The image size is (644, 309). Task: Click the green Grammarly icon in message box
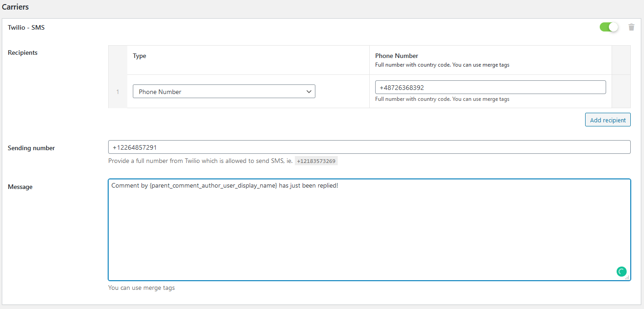[621, 272]
